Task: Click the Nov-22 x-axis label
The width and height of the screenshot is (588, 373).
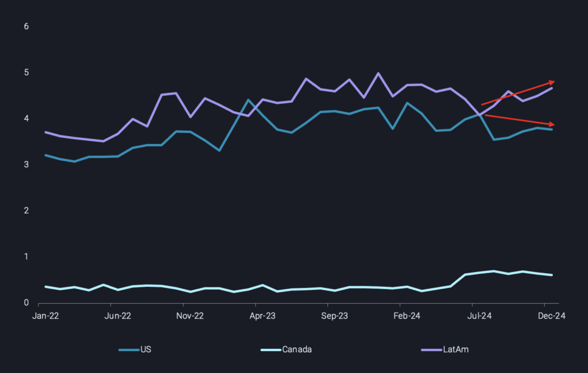Action: coord(189,316)
